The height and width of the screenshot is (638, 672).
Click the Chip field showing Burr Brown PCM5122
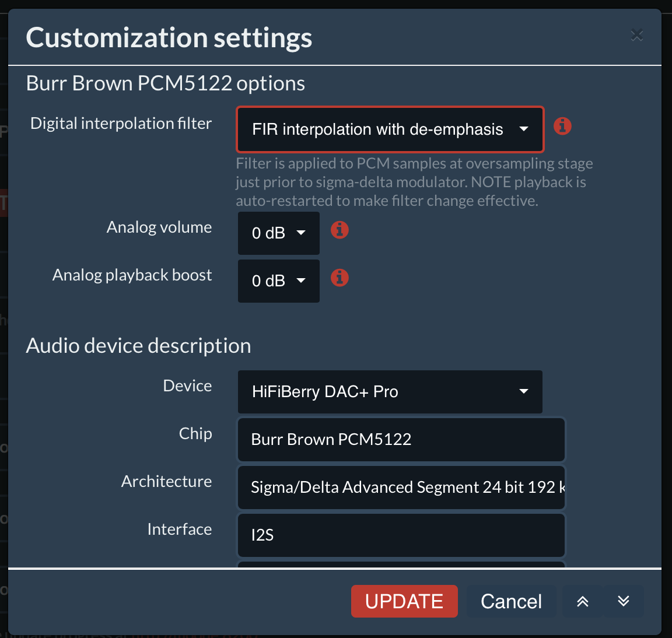(x=401, y=440)
